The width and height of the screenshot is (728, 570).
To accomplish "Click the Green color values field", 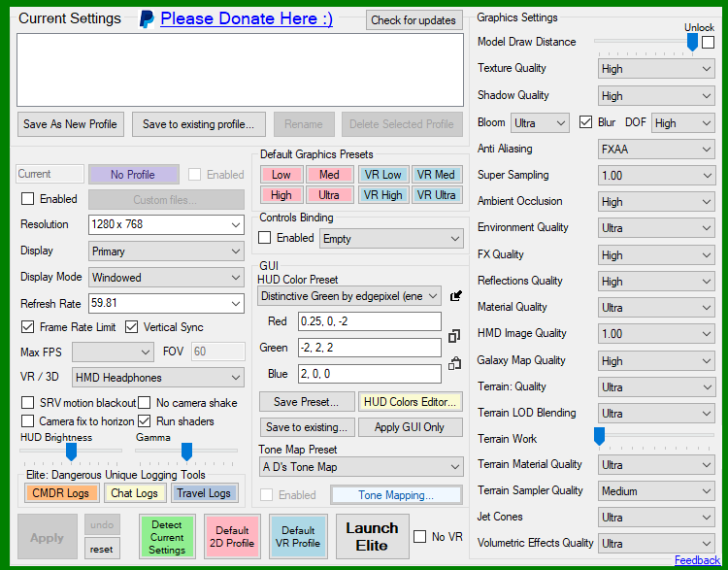I will [x=370, y=348].
